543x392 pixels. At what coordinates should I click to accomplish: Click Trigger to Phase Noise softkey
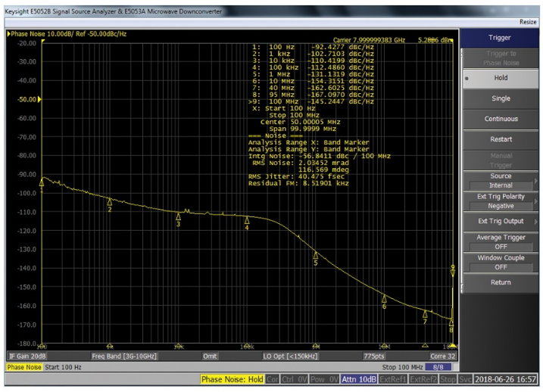[x=501, y=58]
